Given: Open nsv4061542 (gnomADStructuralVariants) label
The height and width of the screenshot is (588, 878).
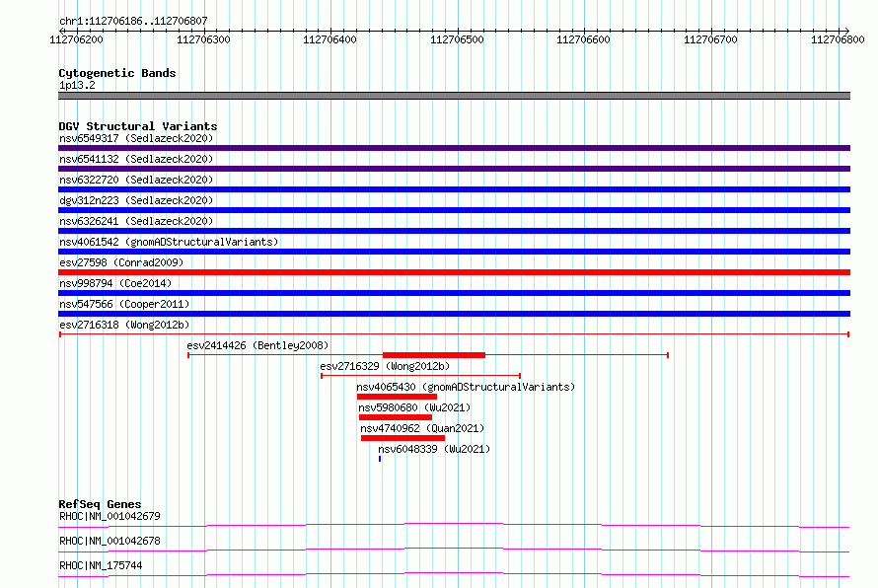Looking at the screenshot, I should point(169,242).
